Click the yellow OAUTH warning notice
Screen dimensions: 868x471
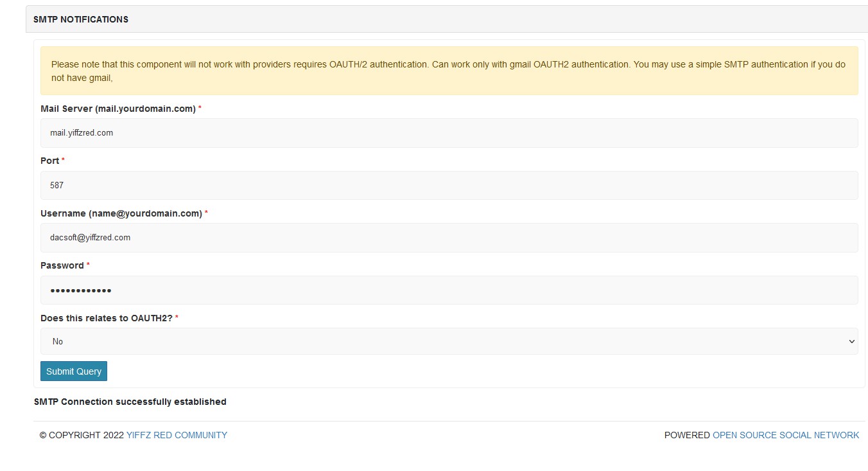pyautogui.click(x=449, y=71)
